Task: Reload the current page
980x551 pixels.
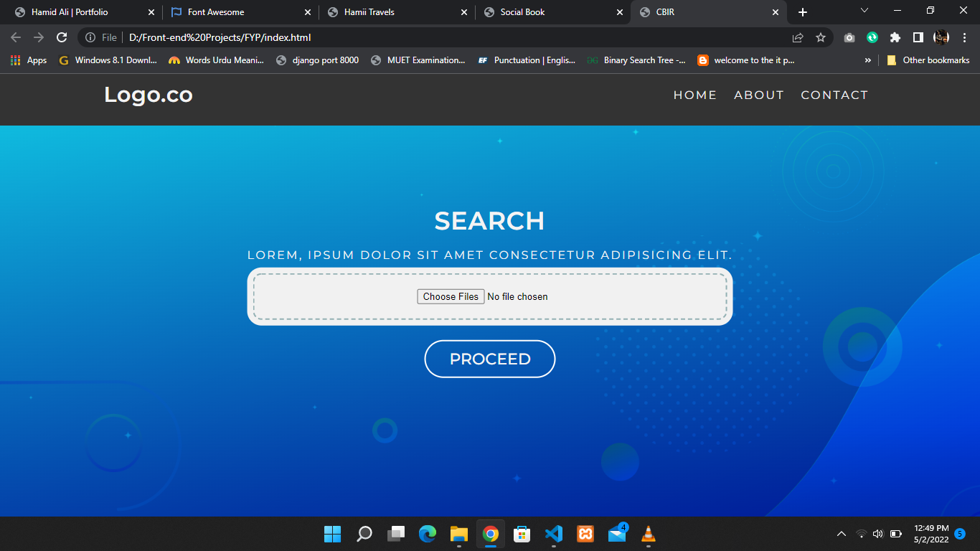Action: (x=62, y=37)
